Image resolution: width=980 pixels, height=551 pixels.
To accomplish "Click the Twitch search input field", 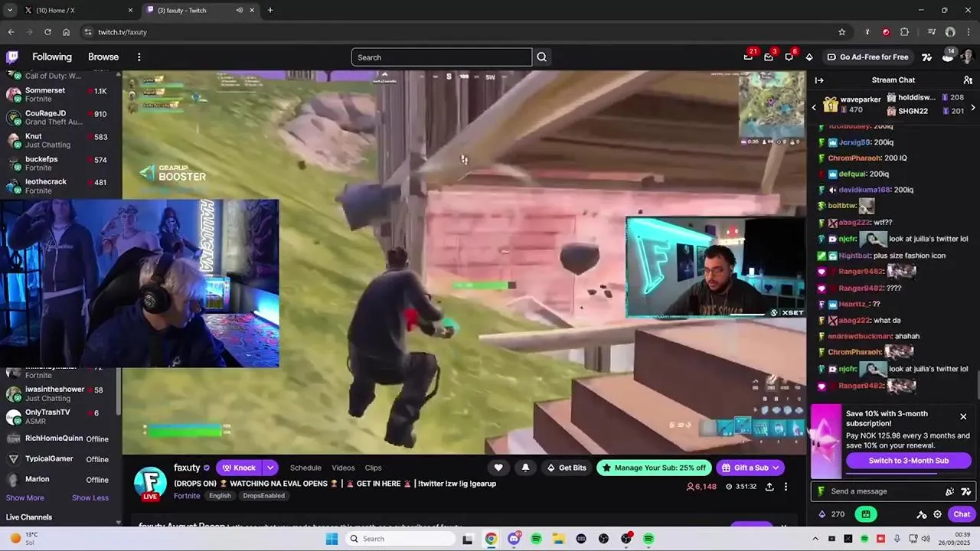I will point(442,57).
